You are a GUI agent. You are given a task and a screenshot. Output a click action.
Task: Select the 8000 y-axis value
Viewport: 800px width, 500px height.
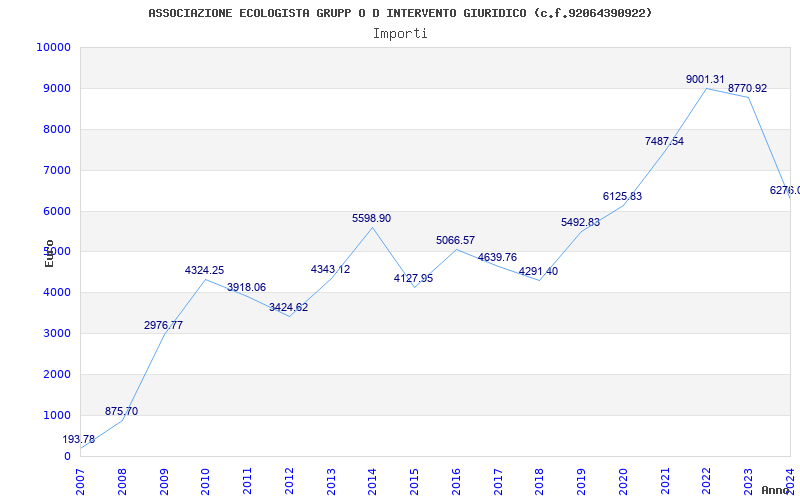pyautogui.click(x=56, y=129)
